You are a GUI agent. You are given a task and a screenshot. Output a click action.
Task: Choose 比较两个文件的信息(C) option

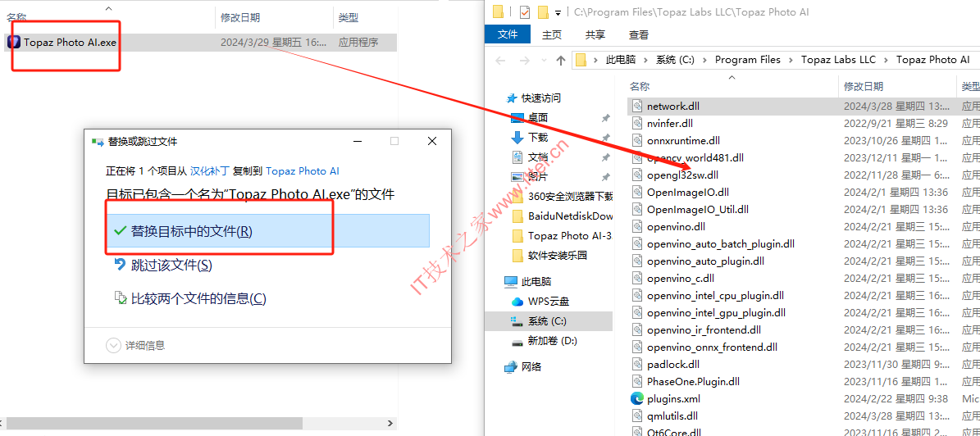[189, 298]
